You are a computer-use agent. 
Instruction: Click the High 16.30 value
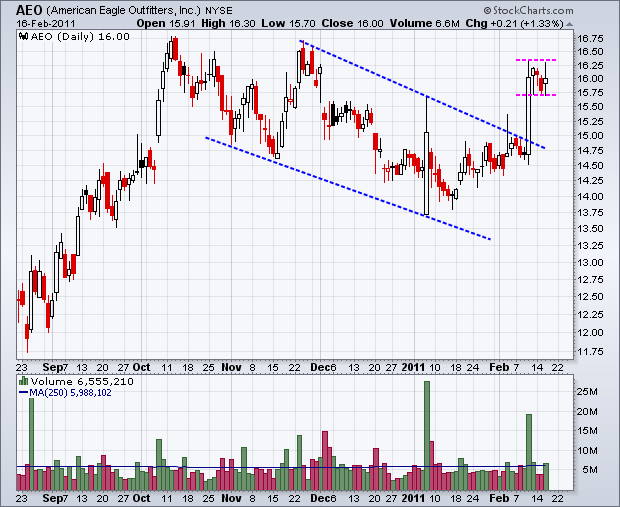pyautogui.click(x=228, y=23)
